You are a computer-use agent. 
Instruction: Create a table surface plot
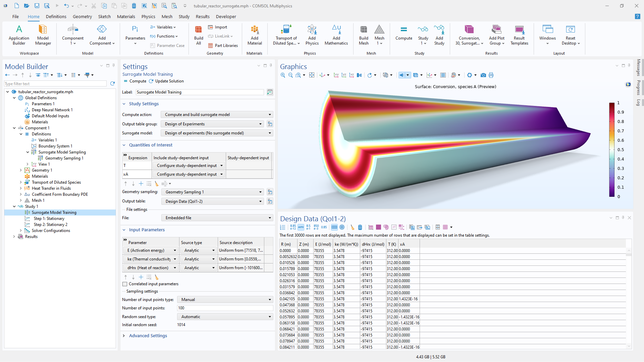click(x=378, y=227)
